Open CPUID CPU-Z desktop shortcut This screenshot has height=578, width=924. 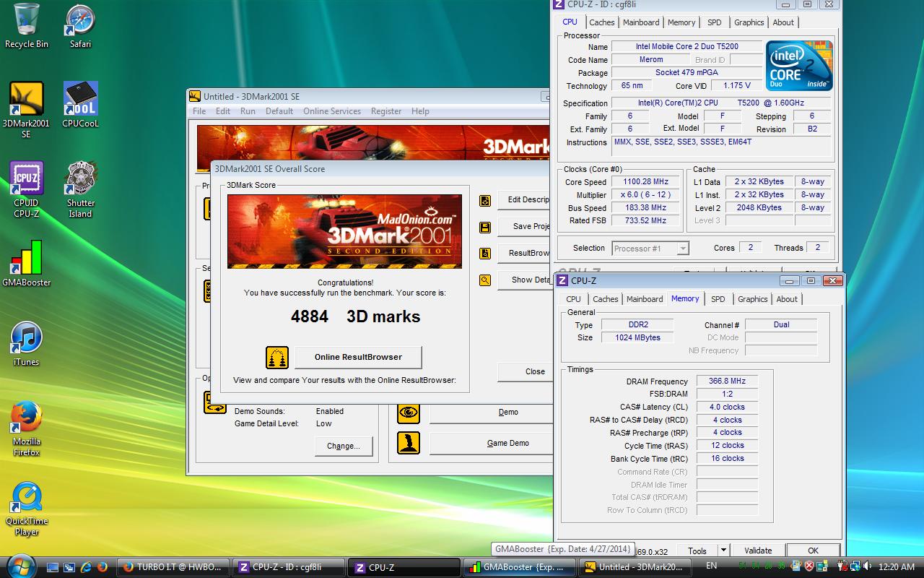point(27,189)
